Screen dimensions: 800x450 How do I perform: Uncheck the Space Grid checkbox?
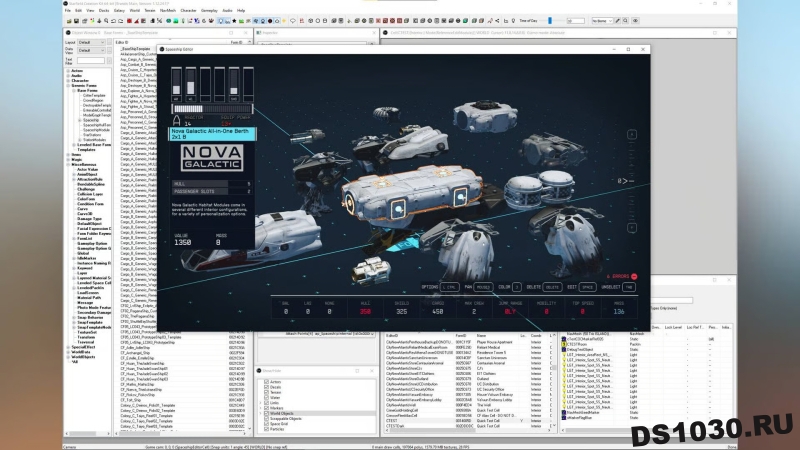[266, 424]
